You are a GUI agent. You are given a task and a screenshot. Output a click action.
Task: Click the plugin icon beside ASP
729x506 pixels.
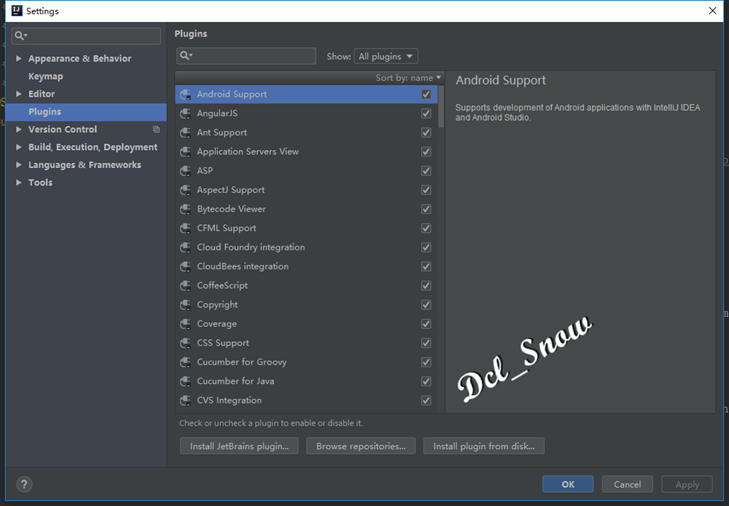click(185, 171)
